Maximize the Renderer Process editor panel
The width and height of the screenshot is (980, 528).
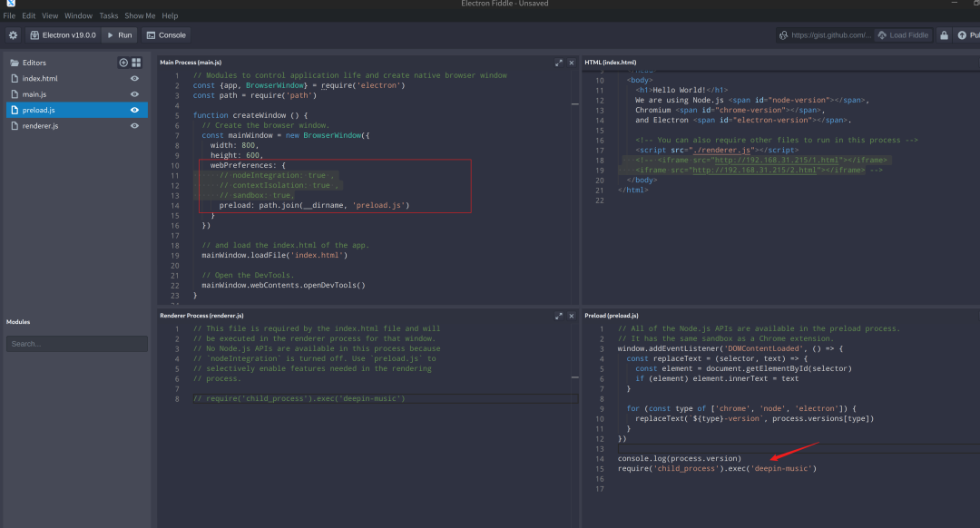[x=559, y=316]
